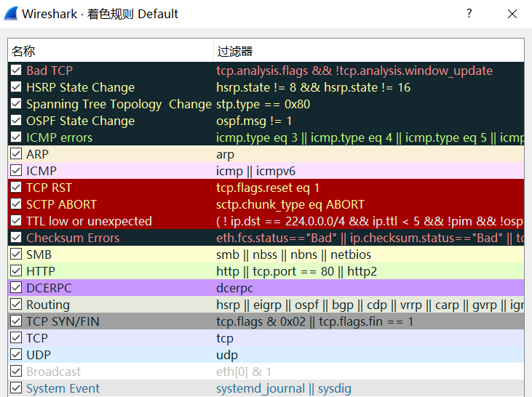This screenshot has height=397, width=532.
Task: Click filter smb || nbss || nbns || netbios
Action: 294,254
